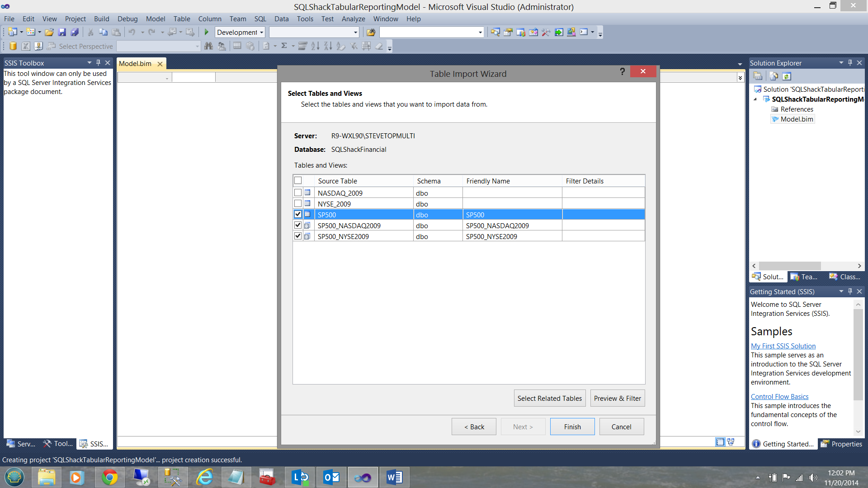Click the wizard help question mark
The image size is (868, 488).
[x=622, y=71]
